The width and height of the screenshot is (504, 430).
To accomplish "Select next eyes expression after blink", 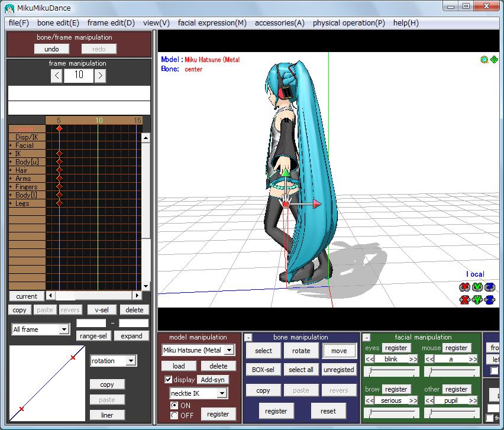I will [413, 359].
